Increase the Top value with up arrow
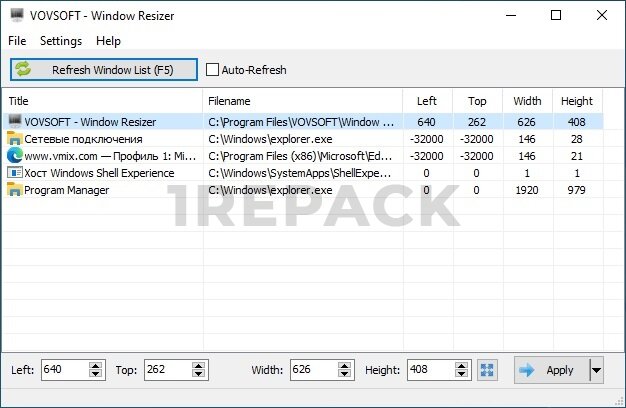Viewport: 626px width, 408px height. 199,366
